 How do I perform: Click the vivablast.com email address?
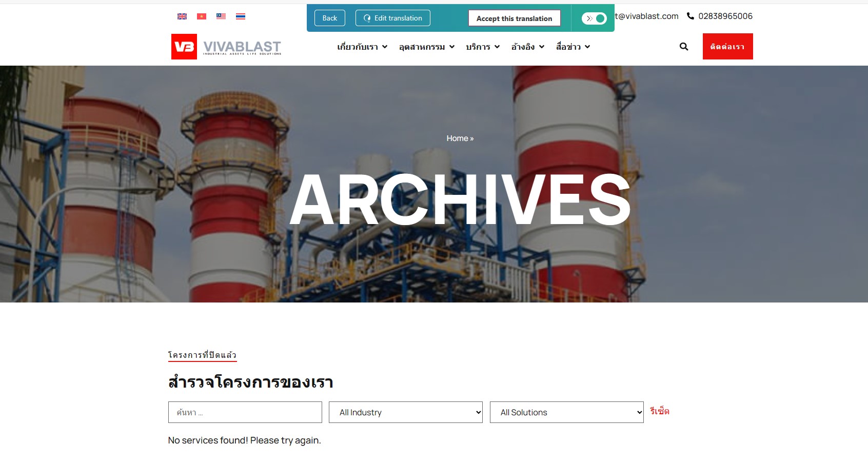pos(646,16)
